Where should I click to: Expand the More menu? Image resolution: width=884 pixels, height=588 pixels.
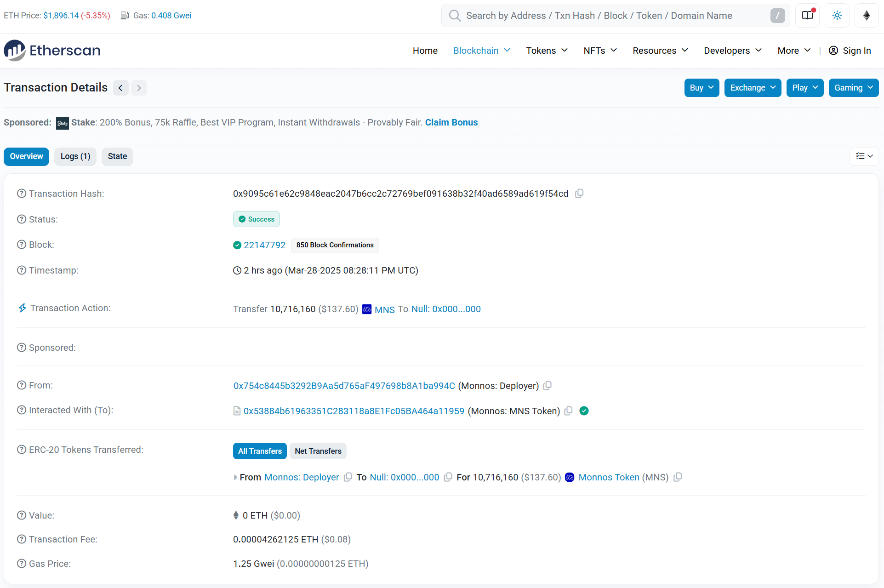point(794,51)
